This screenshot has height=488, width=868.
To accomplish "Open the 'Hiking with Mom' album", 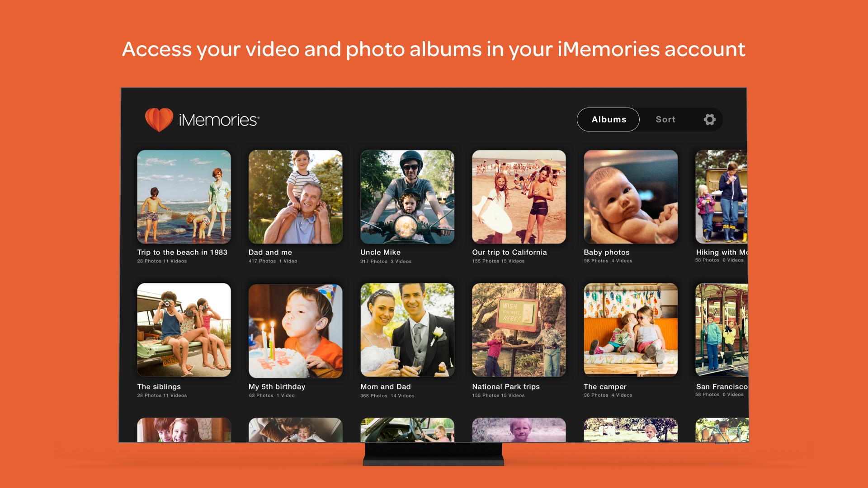I will coord(723,197).
